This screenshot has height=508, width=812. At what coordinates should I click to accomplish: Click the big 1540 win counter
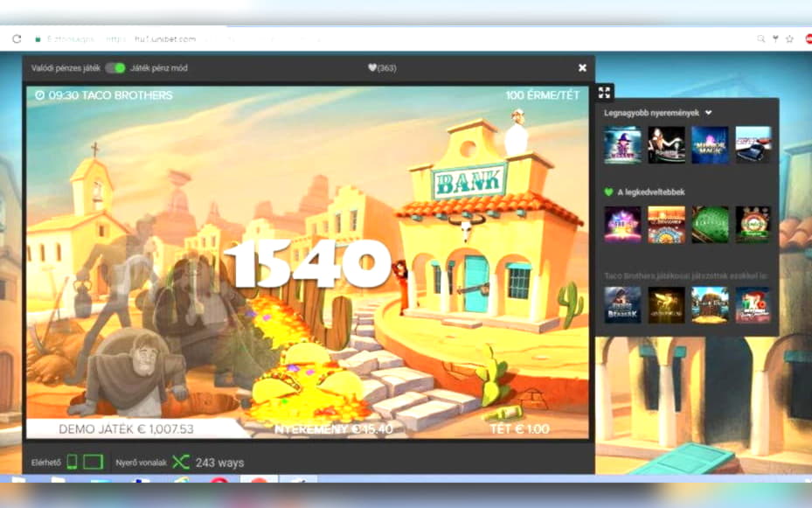click(309, 264)
